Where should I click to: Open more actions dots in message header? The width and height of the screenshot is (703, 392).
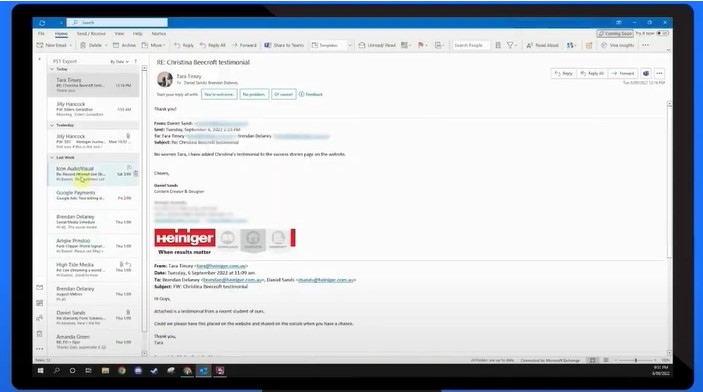tap(659, 73)
